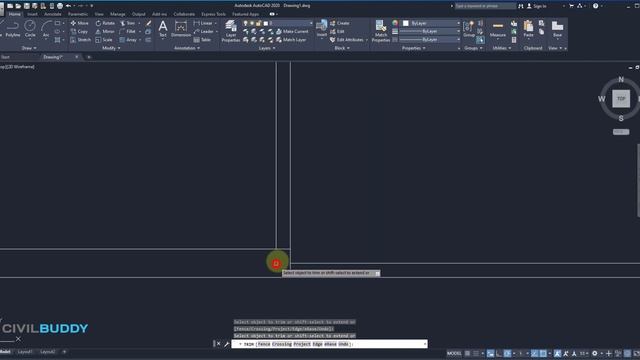The image size is (640, 360).
Task: Click Make Current layer button
Action: tap(292, 31)
